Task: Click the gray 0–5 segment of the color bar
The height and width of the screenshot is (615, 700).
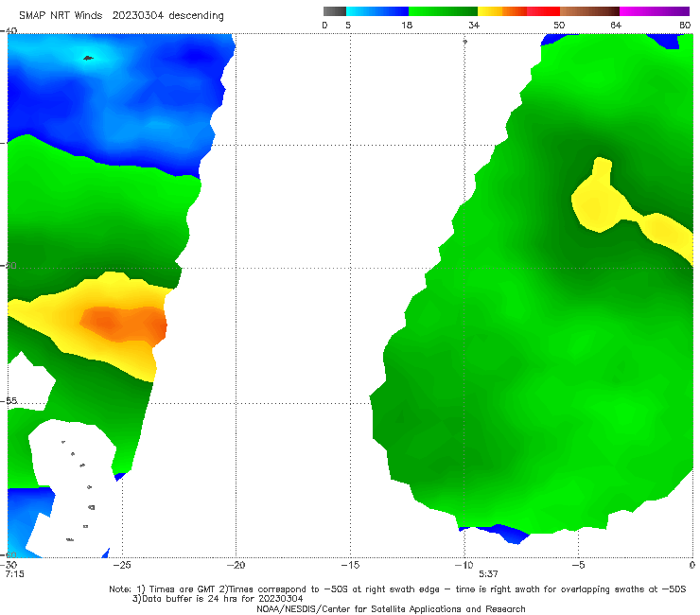Action: tap(334, 11)
